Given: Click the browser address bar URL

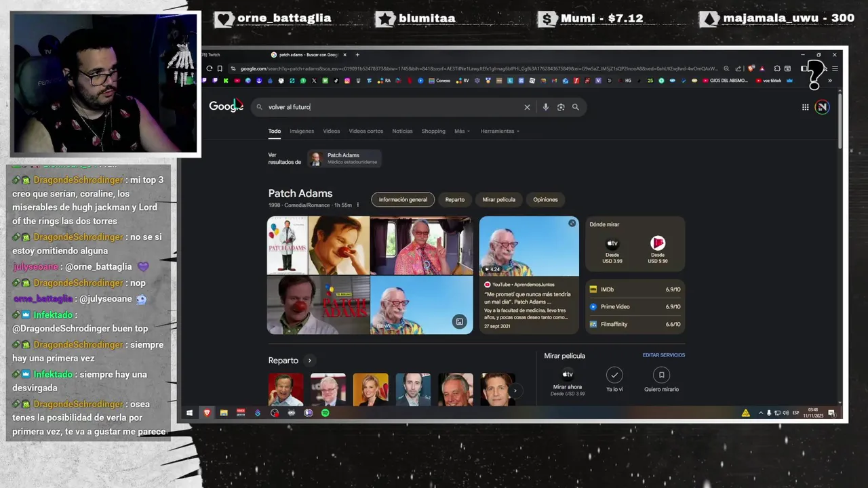Looking at the screenshot, I should (x=478, y=68).
